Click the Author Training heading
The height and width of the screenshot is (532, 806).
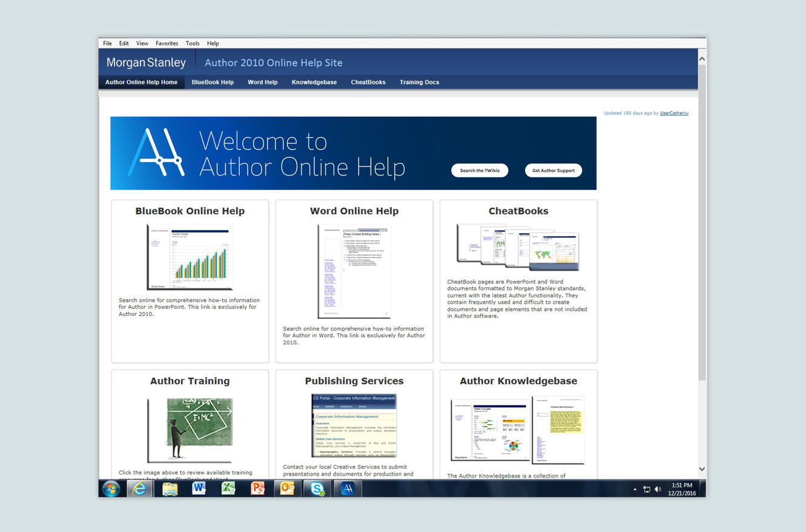point(190,381)
